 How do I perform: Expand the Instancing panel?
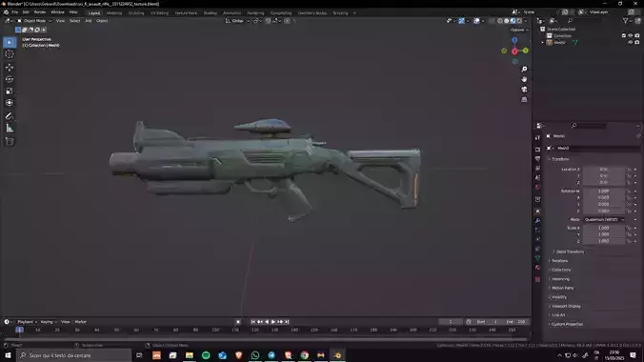click(x=560, y=278)
